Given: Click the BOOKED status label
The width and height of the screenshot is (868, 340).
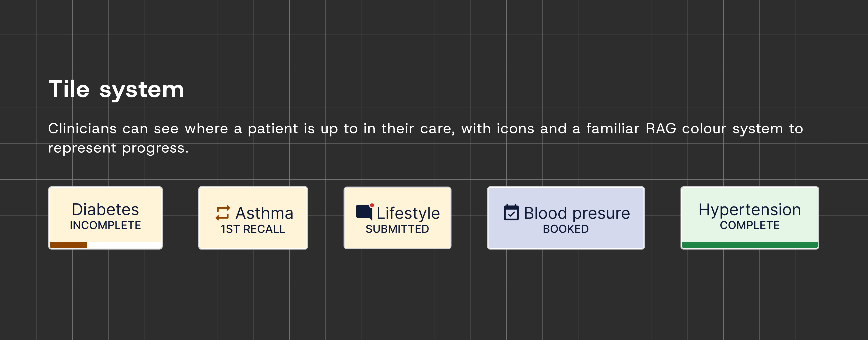Looking at the screenshot, I should tap(566, 229).
